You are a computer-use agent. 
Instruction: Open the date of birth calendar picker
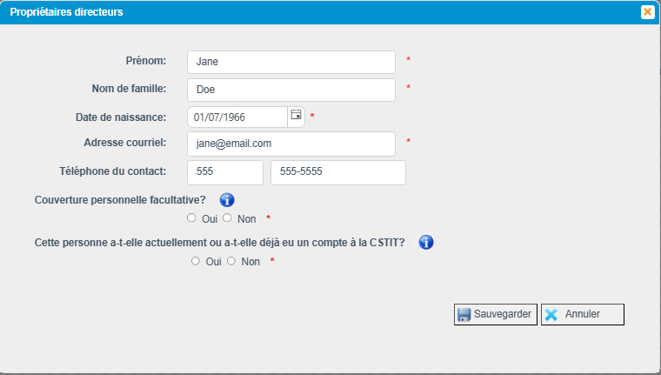pos(296,115)
